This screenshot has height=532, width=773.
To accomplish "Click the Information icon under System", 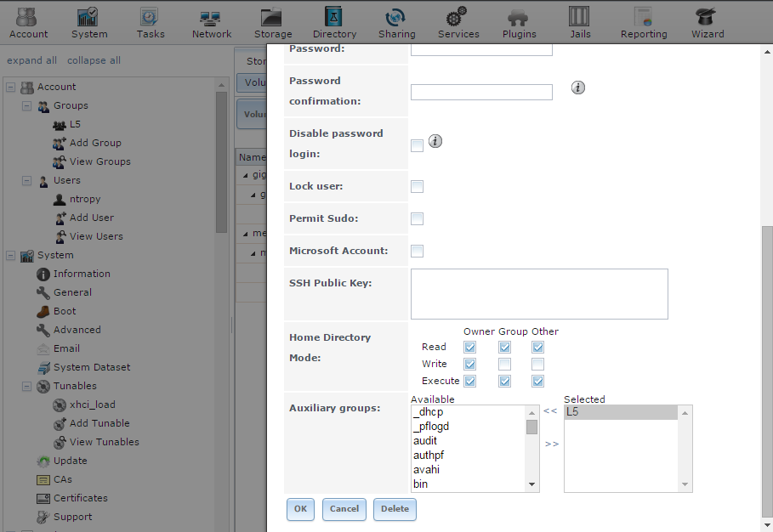I will 43,274.
